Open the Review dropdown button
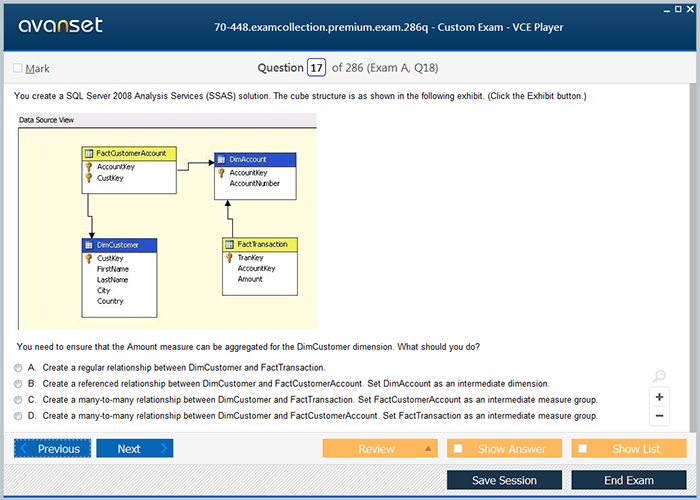This screenshot has height=500, width=700. tap(380, 448)
